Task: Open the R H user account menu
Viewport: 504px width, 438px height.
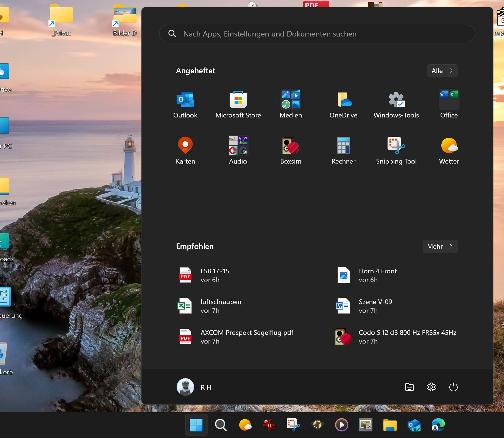Action: point(194,387)
